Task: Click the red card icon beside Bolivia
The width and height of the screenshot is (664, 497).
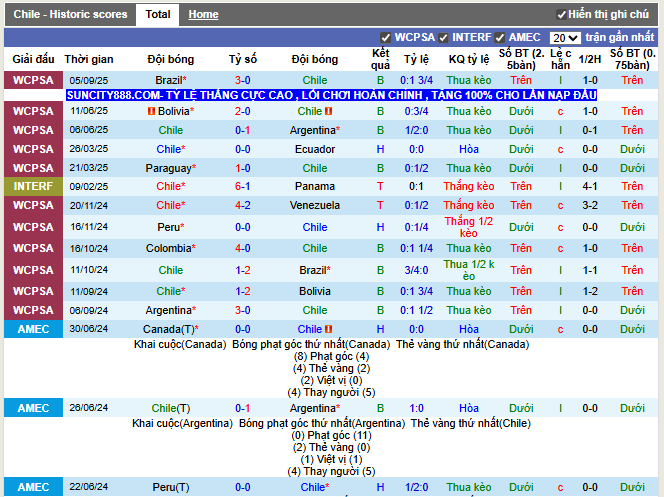Action: 151,111
